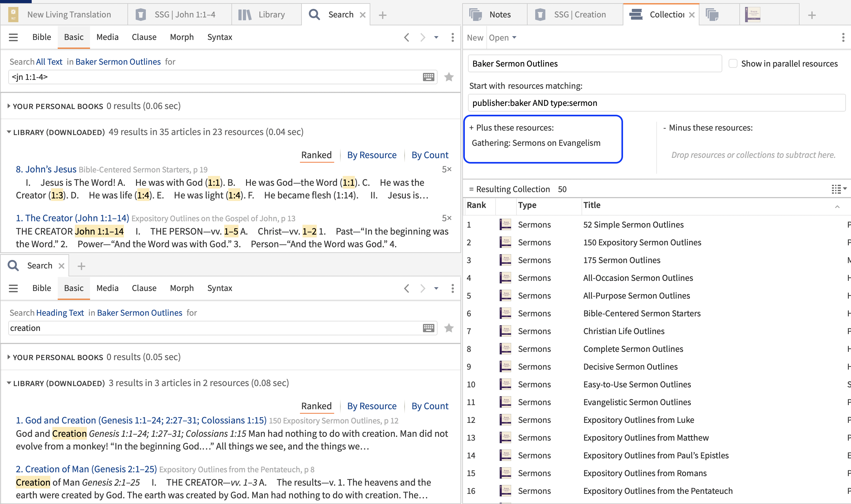
Task: Collapse upper Library (Downloaded) results section
Action: coord(9,132)
